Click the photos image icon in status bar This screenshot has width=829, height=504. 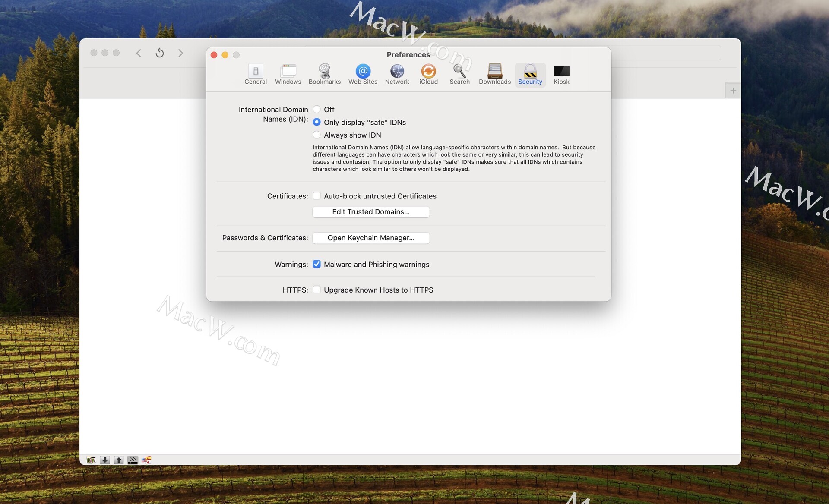(91, 460)
